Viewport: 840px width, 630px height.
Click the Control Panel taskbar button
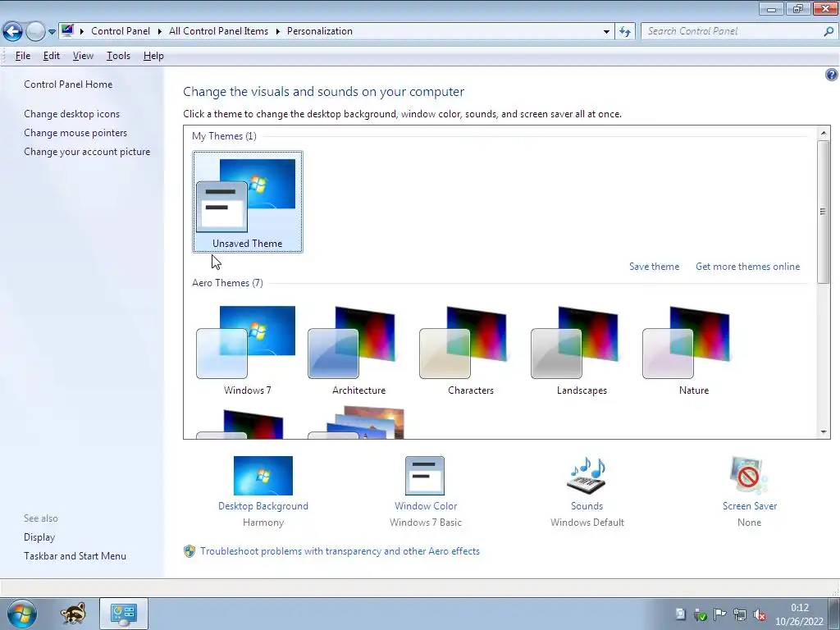point(124,614)
